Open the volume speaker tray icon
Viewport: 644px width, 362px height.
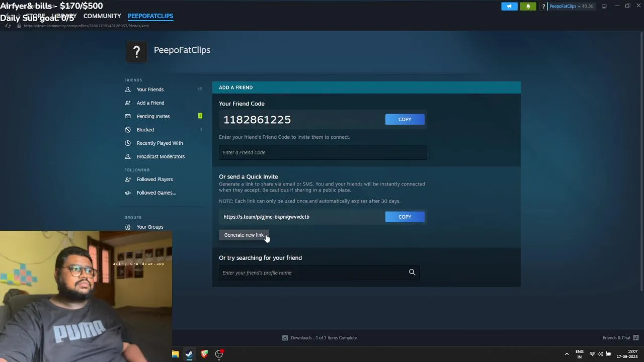[600, 354]
